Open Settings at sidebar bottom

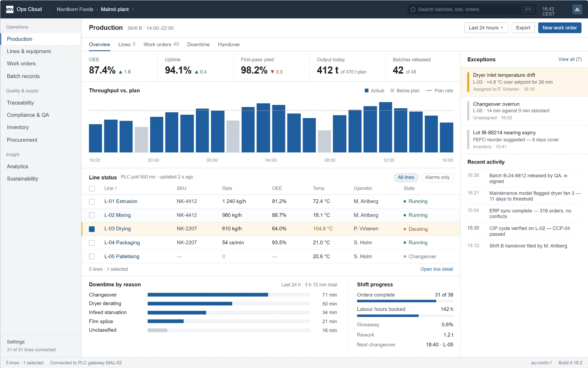[16, 342]
